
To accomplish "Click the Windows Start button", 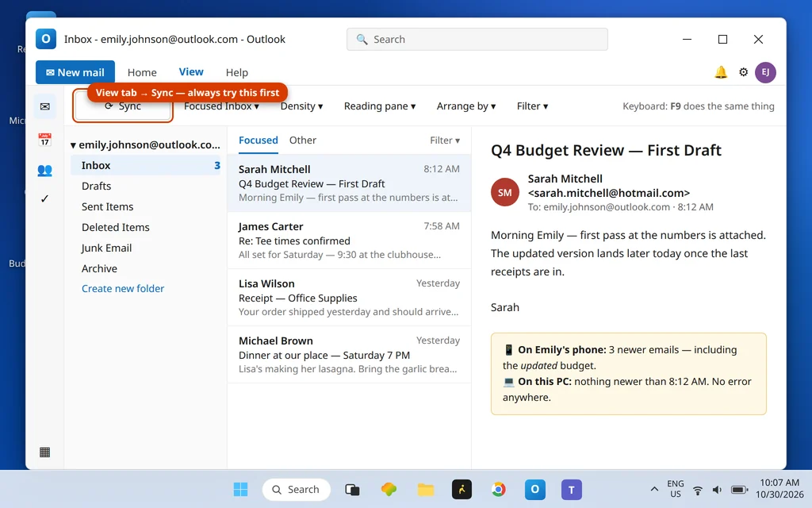I will point(240,489).
